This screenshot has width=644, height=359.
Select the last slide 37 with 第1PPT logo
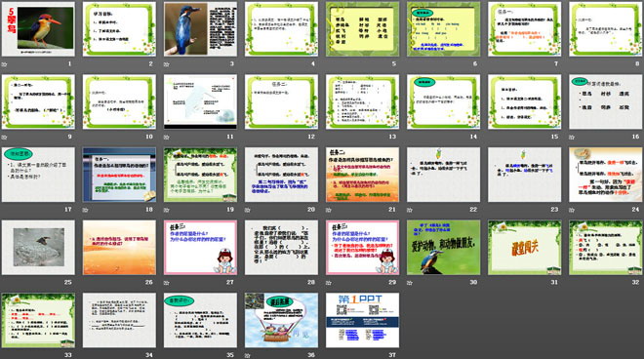click(x=362, y=320)
